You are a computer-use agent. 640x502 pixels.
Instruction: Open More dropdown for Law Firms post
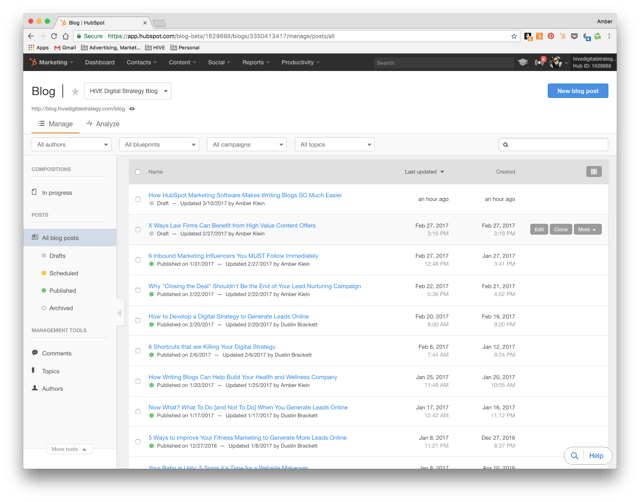(x=587, y=229)
